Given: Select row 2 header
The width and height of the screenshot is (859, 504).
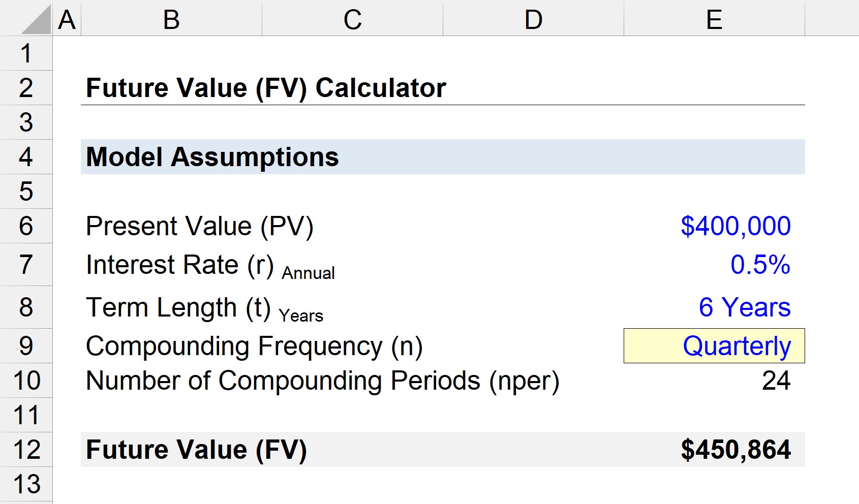Looking at the screenshot, I should (26, 88).
